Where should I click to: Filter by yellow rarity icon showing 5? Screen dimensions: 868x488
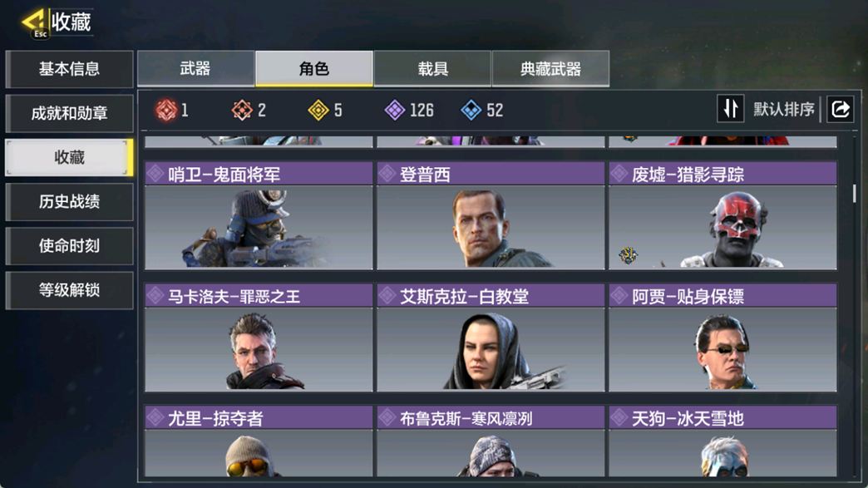coord(318,110)
